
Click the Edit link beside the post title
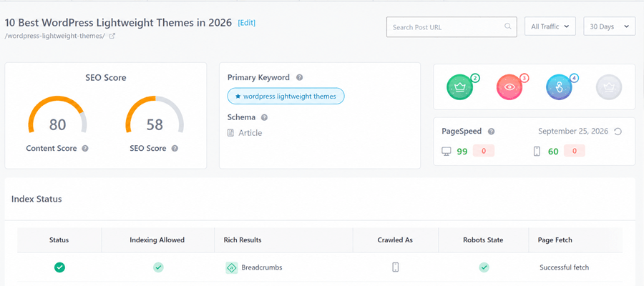246,23
